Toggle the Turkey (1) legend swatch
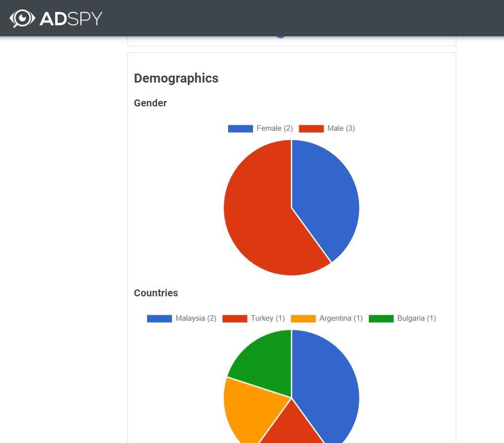The image size is (504, 443). pyautogui.click(x=235, y=319)
